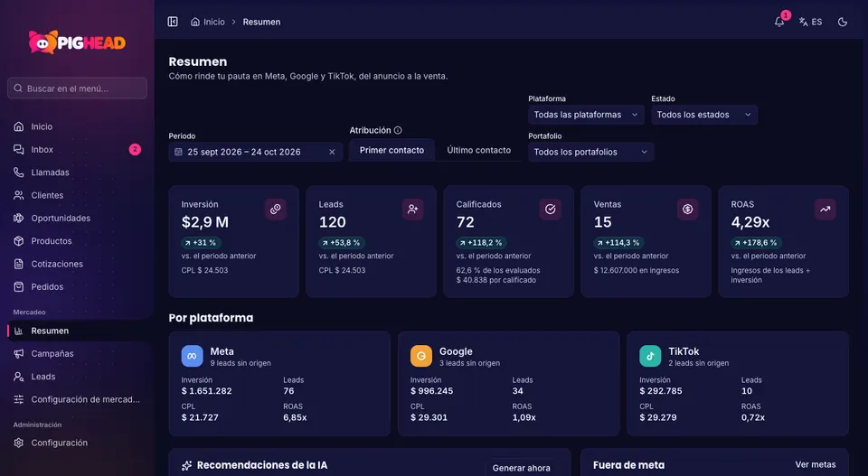Click the Generar ahora button
Screen dimensions: 868x476
tap(522, 468)
